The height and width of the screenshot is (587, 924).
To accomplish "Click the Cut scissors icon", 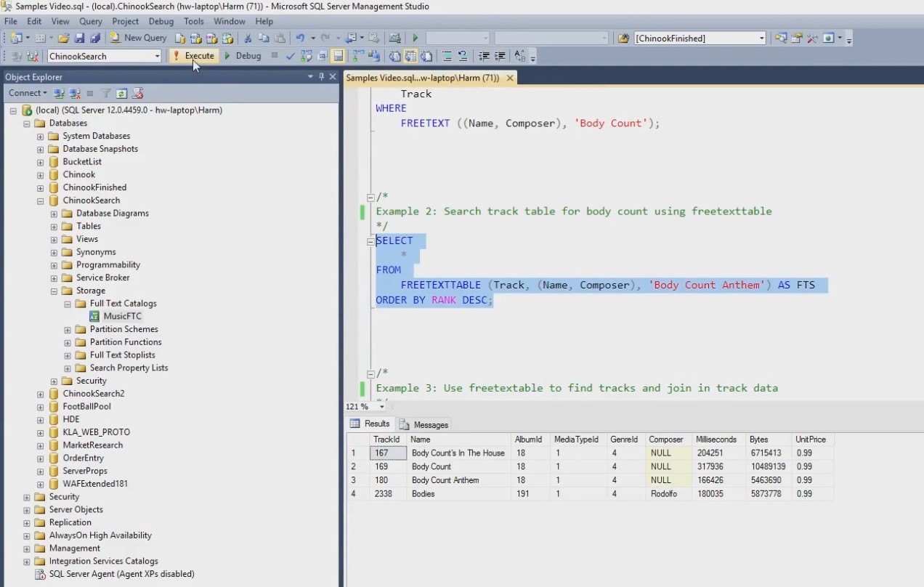I will pos(248,38).
